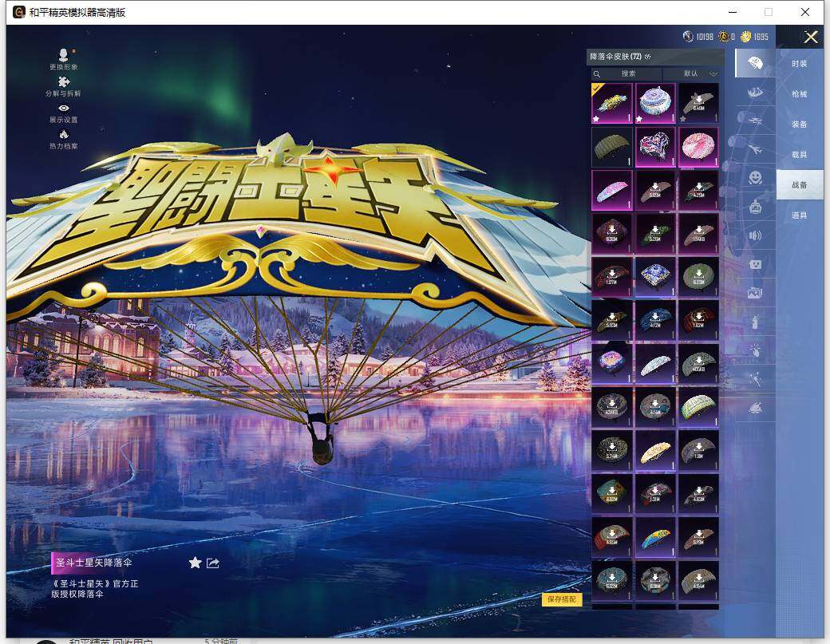Select the smiley face emote category icon
830x644 pixels.
coord(755,177)
